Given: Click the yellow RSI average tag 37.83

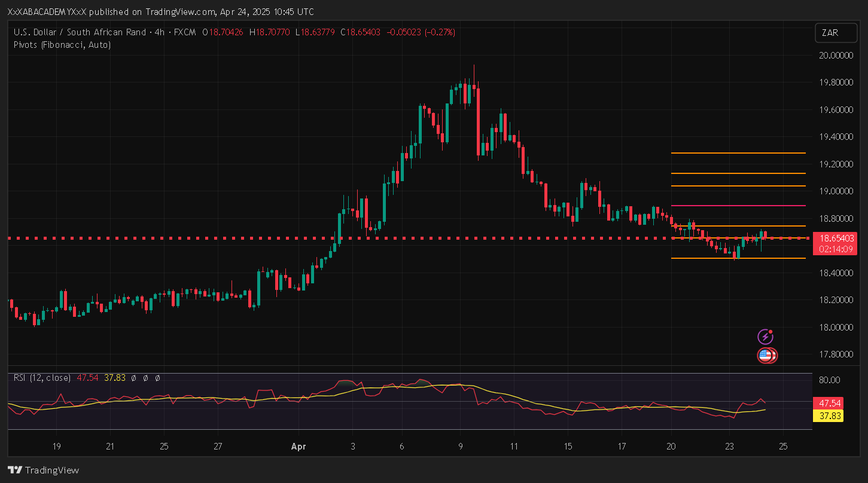Looking at the screenshot, I should [828, 416].
